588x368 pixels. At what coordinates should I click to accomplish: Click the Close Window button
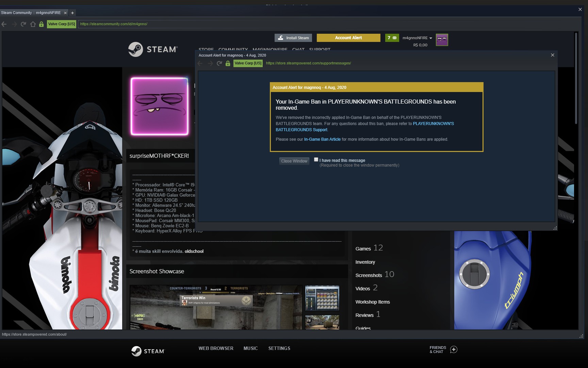pyautogui.click(x=294, y=161)
